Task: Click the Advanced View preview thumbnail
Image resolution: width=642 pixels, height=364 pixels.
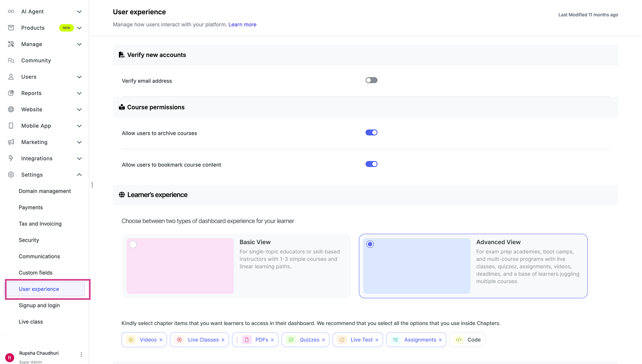Action: click(416, 266)
